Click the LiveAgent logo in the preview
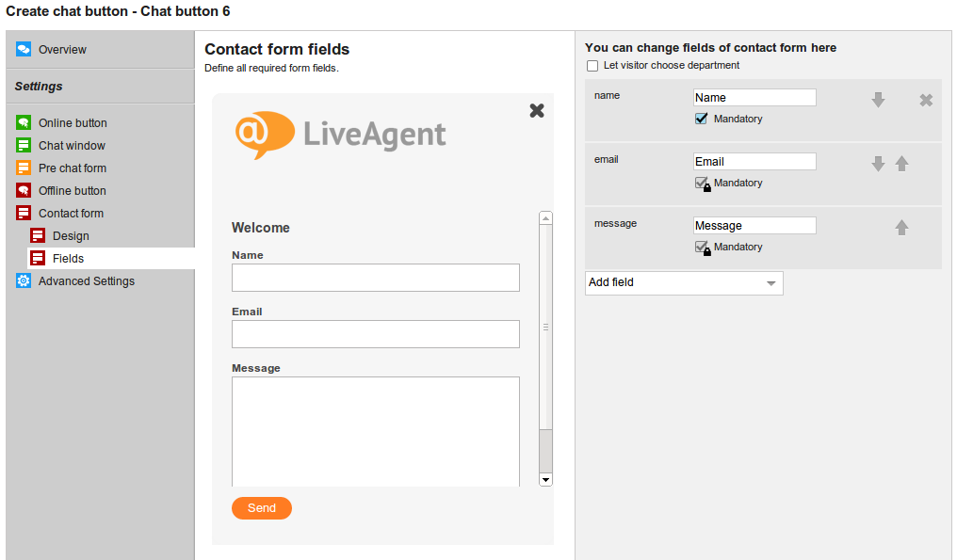 (341, 135)
